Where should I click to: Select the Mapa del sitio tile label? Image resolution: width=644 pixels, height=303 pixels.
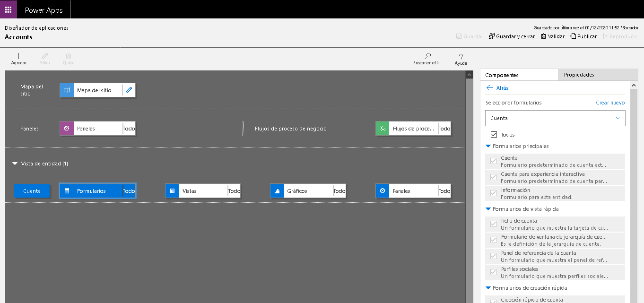tap(94, 90)
